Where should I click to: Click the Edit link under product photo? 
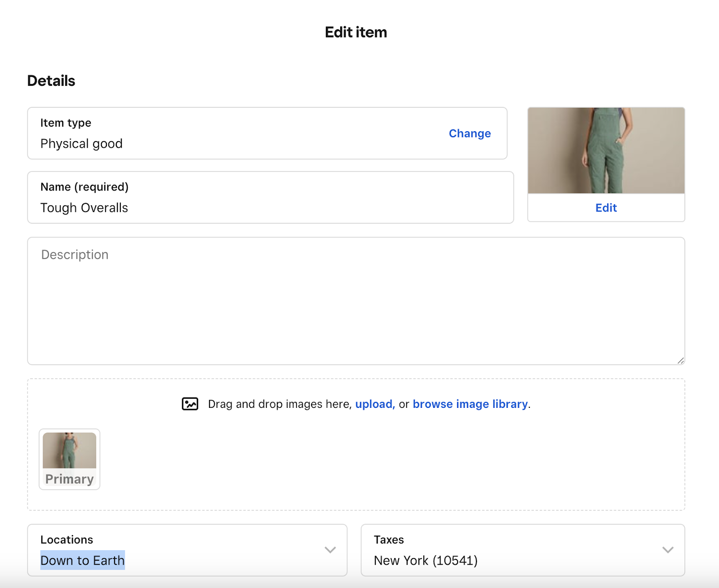[606, 208]
